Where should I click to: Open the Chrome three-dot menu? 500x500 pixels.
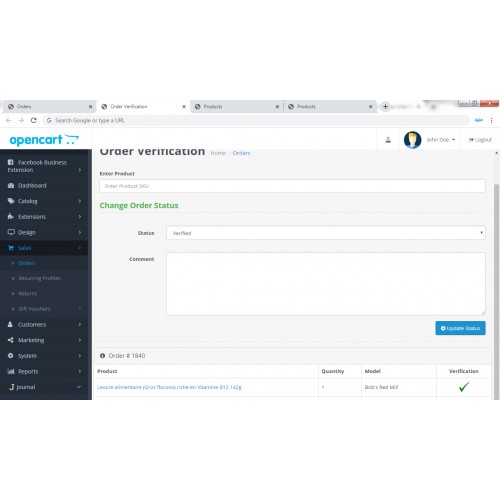[491, 120]
